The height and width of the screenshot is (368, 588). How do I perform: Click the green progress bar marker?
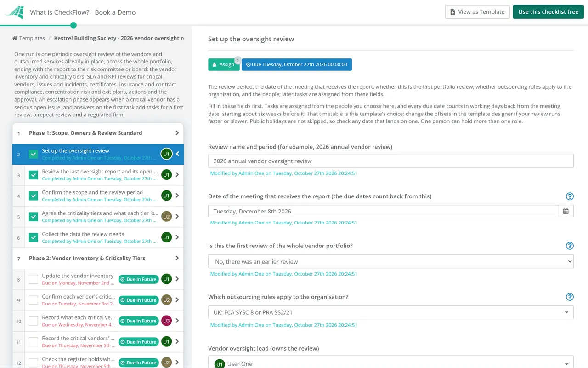point(73,25)
